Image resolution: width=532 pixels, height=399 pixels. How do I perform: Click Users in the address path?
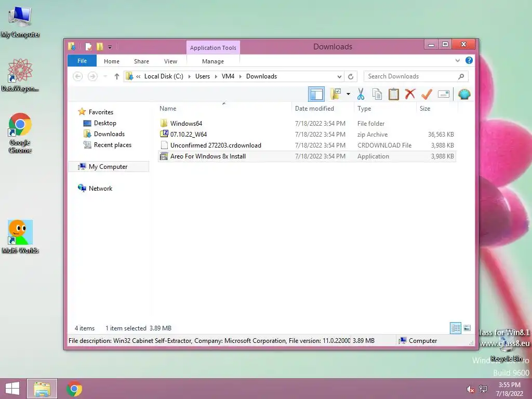(203, 76)
